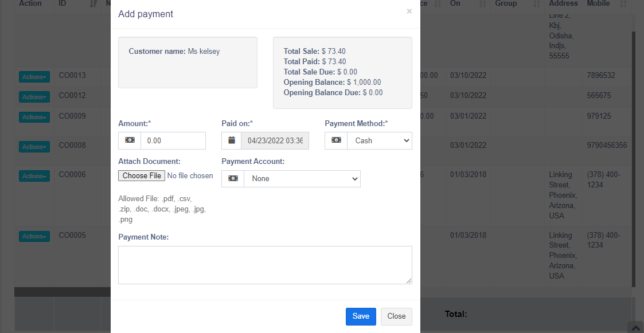Click the money icon beside Payment Account
The width and height of the screenshot is (644, 333).
point(233,178)
